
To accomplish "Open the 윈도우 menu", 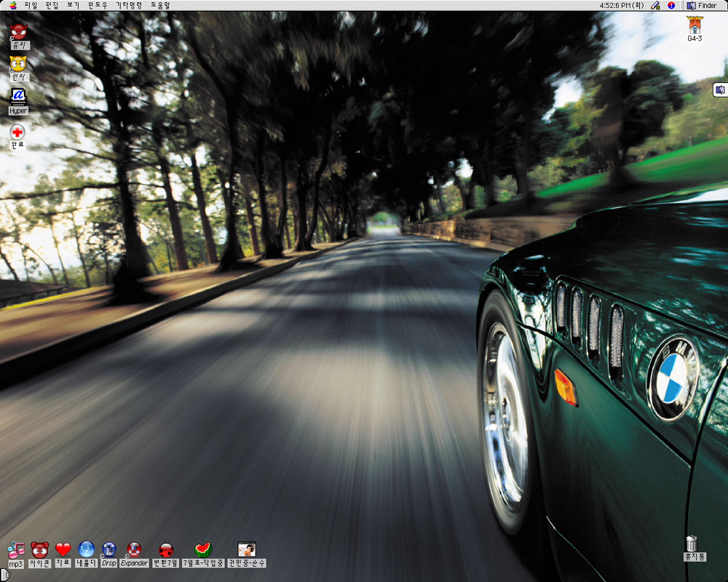I will (98, 5).
